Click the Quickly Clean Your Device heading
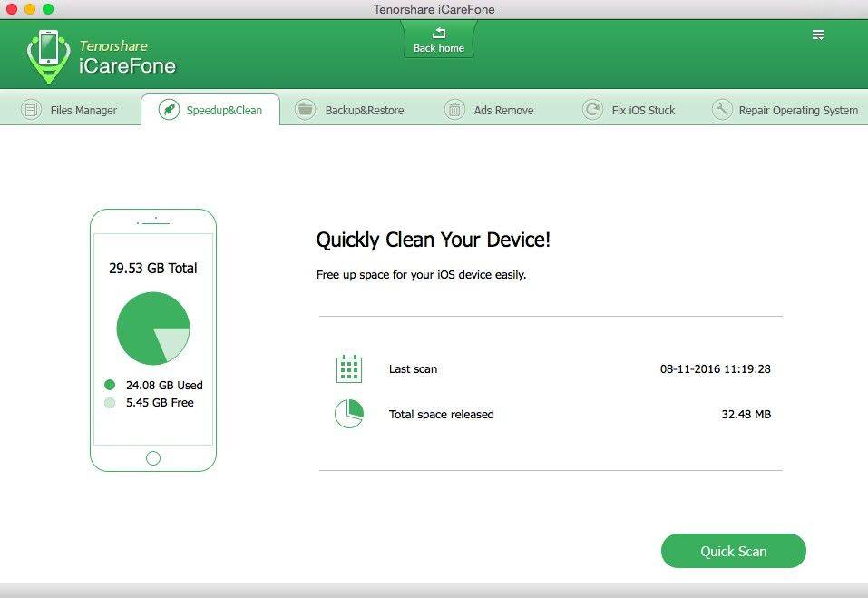 (434, 240)
